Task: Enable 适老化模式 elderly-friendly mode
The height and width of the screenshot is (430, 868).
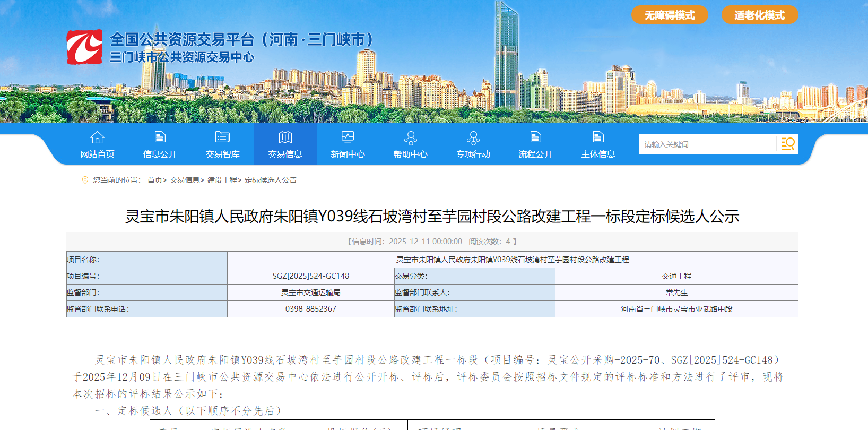Action: click(759, 15)
